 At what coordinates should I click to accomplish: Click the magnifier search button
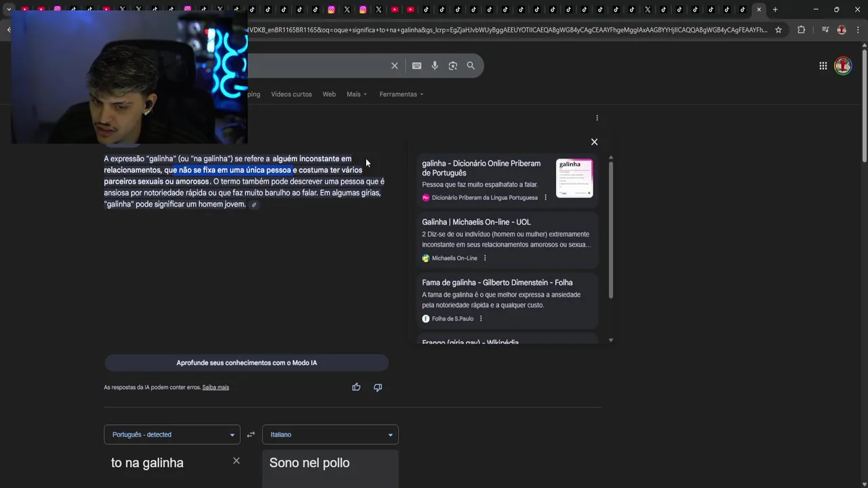coord(471,66)
